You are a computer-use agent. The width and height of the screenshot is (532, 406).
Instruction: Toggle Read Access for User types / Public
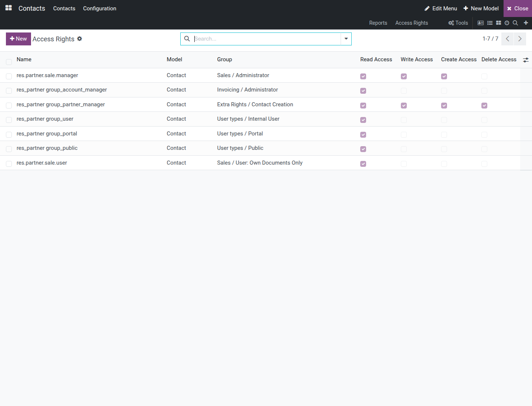tap(363, 149)
